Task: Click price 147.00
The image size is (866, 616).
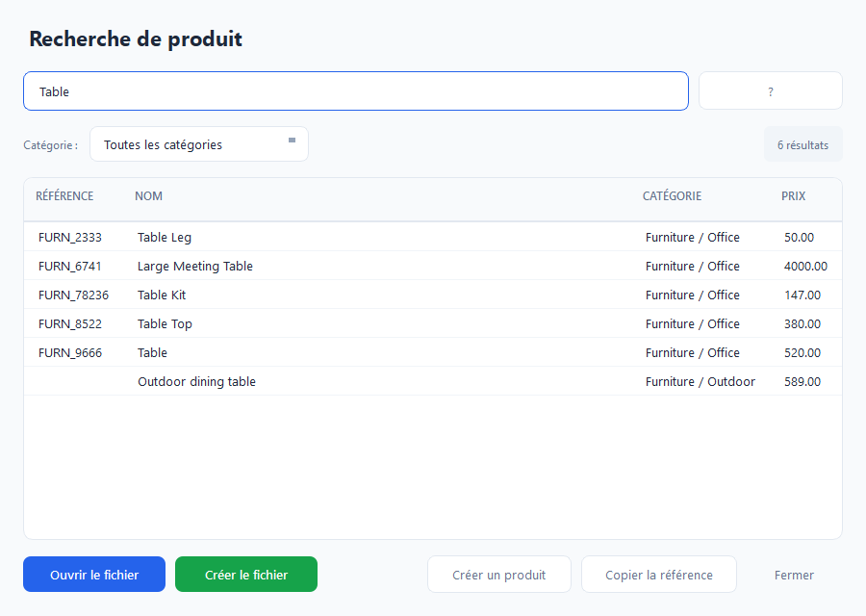Action: coord(802,295)
